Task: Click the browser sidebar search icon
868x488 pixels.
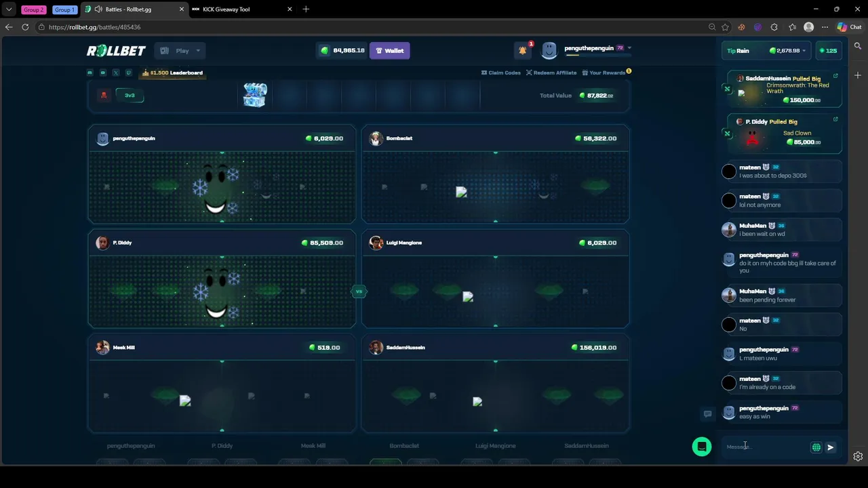Action: [x=858, y=46]
